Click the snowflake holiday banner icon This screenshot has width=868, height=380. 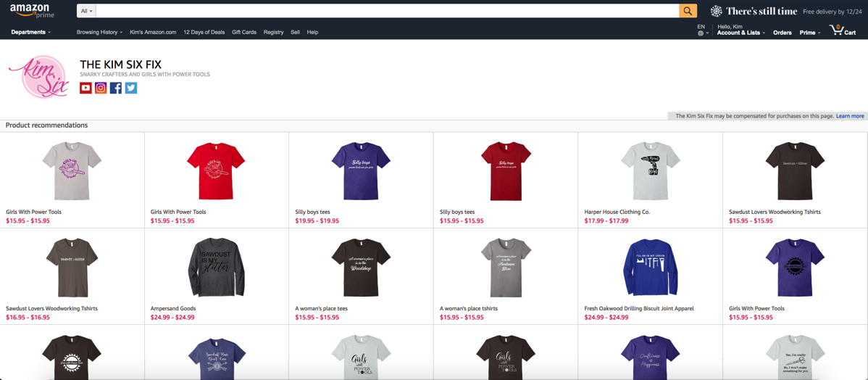point(717,11)
